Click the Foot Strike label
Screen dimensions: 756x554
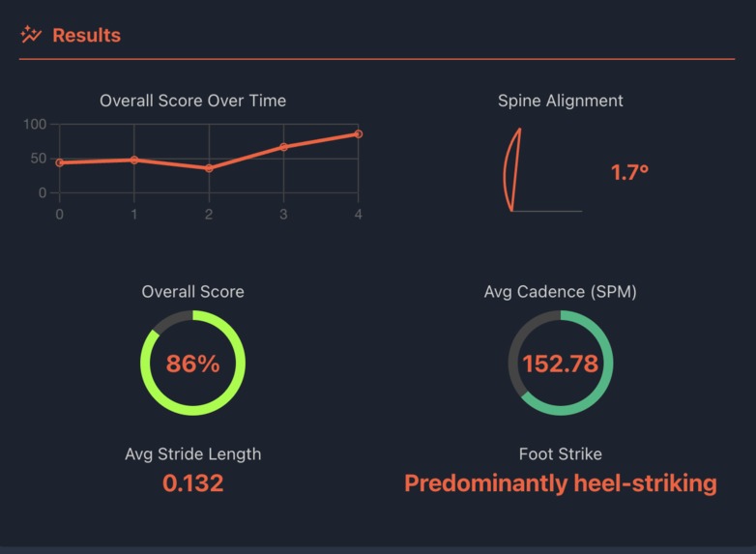pyautogui.click(x=561, y=454)
